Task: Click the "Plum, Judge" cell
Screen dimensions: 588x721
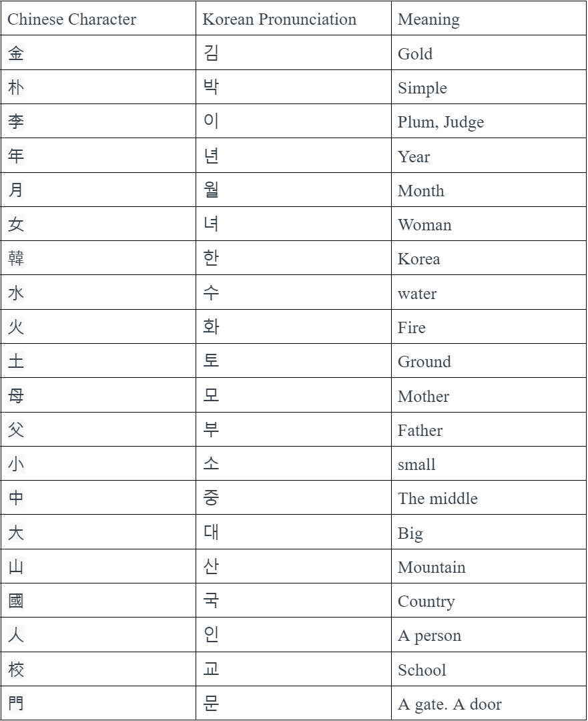Action: point(440,122)
